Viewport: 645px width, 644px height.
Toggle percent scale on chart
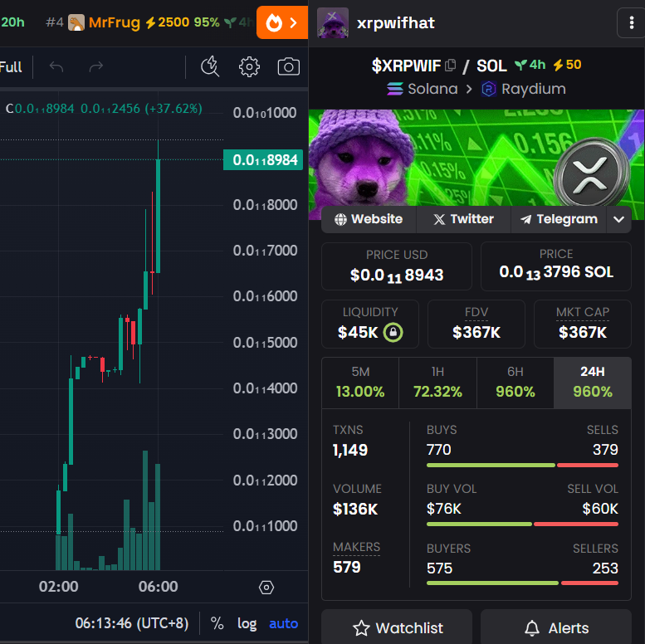click(x=217, y=623)
